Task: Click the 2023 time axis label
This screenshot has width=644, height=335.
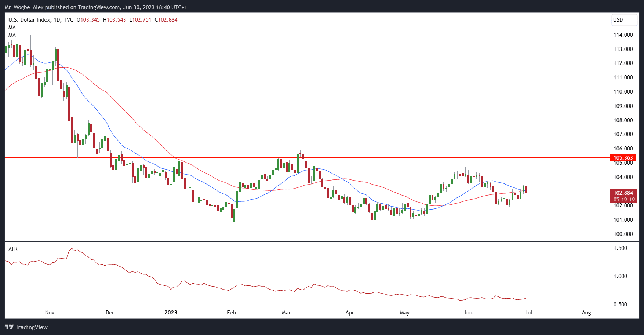Action: [171, 313]
